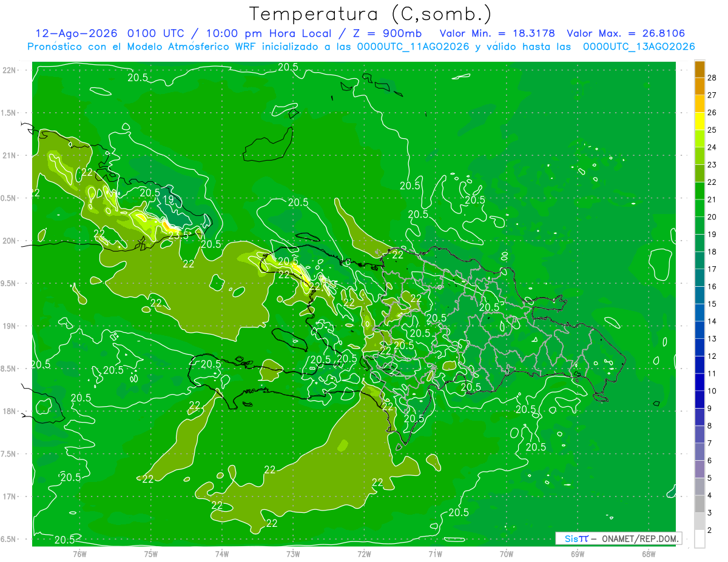Click 'Modelo Atmósferico WRF' in the subtitle

click(x=194, y=47)
